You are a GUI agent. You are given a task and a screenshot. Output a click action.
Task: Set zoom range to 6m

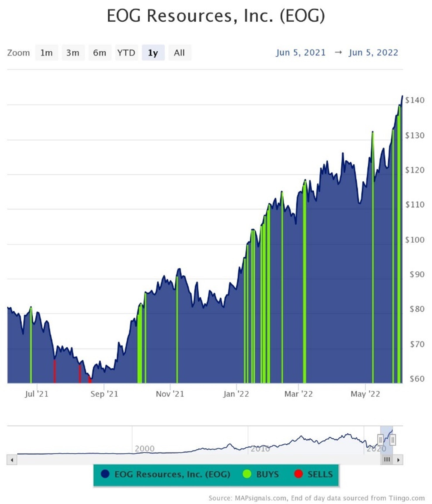pyautogui.click(x=100, y=53)
